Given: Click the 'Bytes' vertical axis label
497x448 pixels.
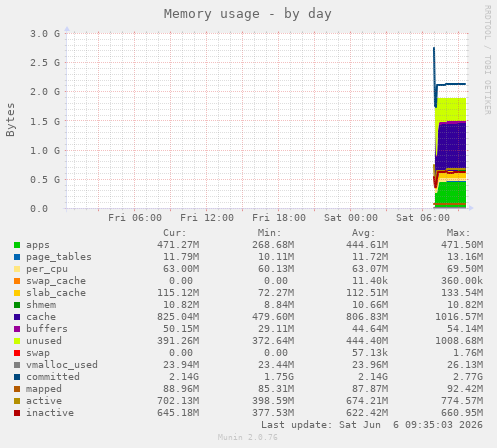Looking at the screenshot, I should (x=10, y=120).
